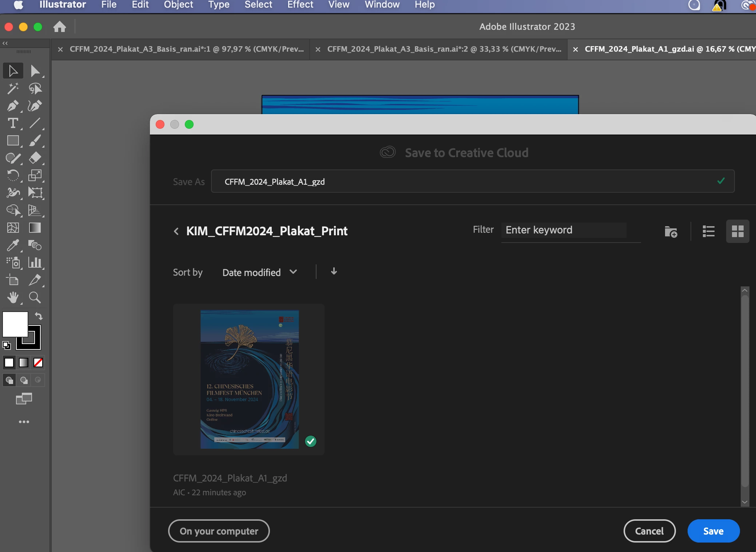The image size is (756, 552).
Task: Choose the Gradient tool
Action: (x=35, y=228)
